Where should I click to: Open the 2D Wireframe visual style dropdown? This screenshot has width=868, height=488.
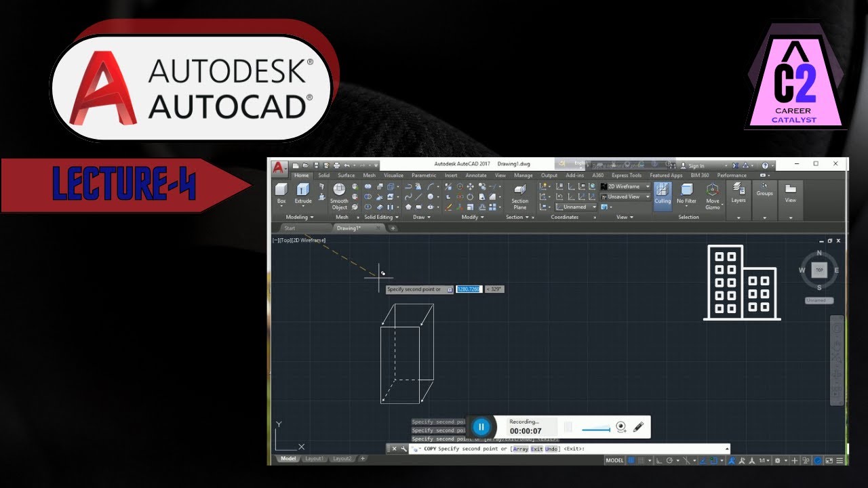coord(627,186)
